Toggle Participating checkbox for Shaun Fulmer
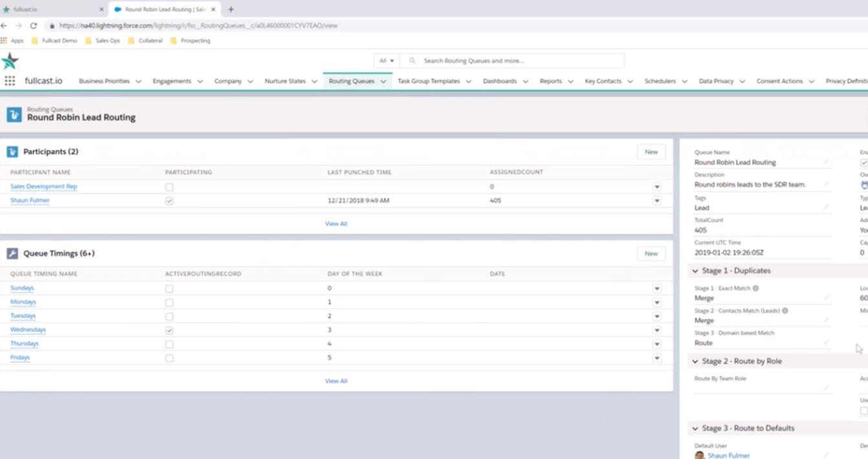The image size is (868, 459). click(169, 201)
